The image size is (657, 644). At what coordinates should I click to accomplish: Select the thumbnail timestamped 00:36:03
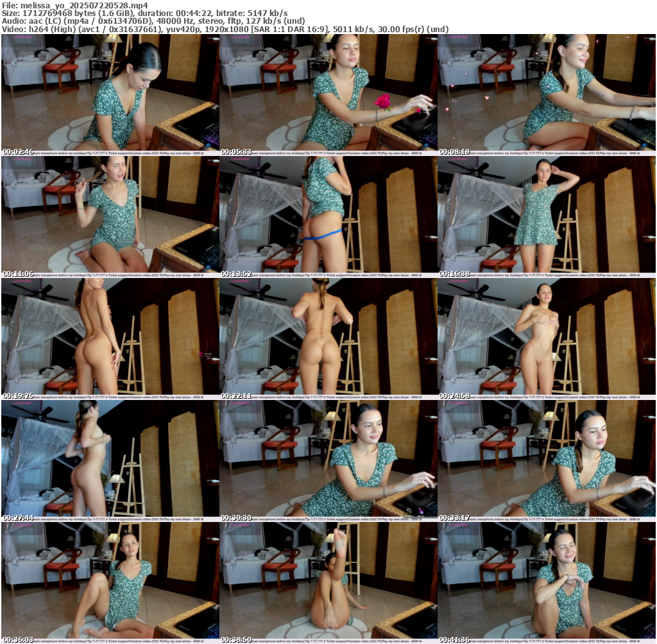click(110, 583)
